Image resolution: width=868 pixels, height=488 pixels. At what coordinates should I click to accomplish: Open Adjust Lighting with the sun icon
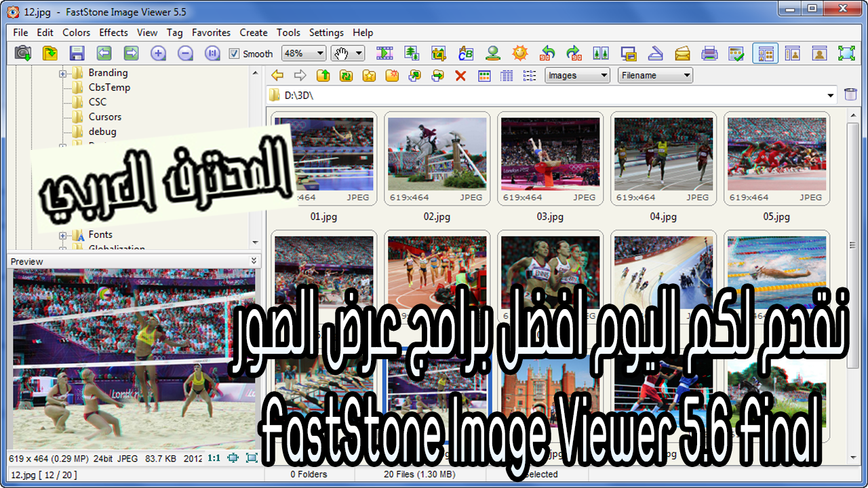pos(520,53)
